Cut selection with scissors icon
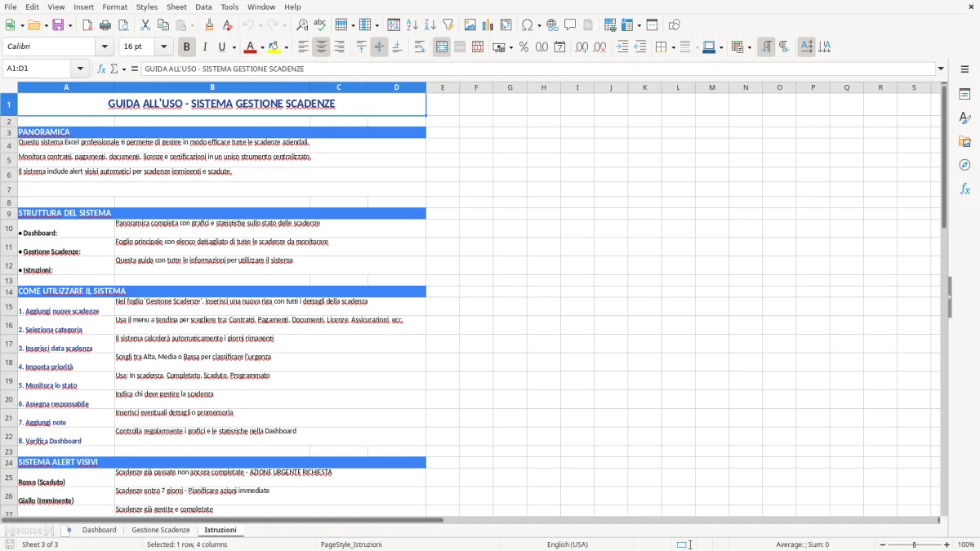 [145, 25]
